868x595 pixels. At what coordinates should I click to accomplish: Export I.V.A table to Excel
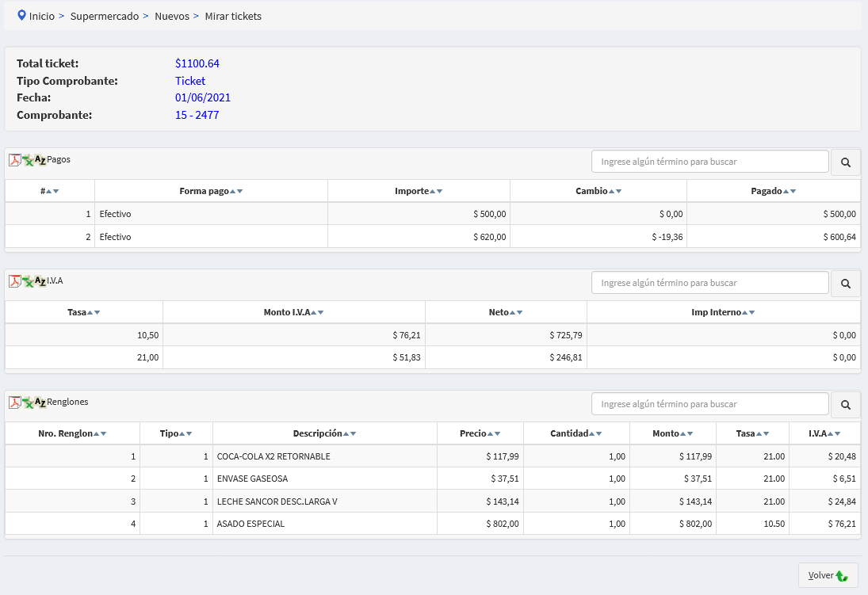click(x=28, y=281)
